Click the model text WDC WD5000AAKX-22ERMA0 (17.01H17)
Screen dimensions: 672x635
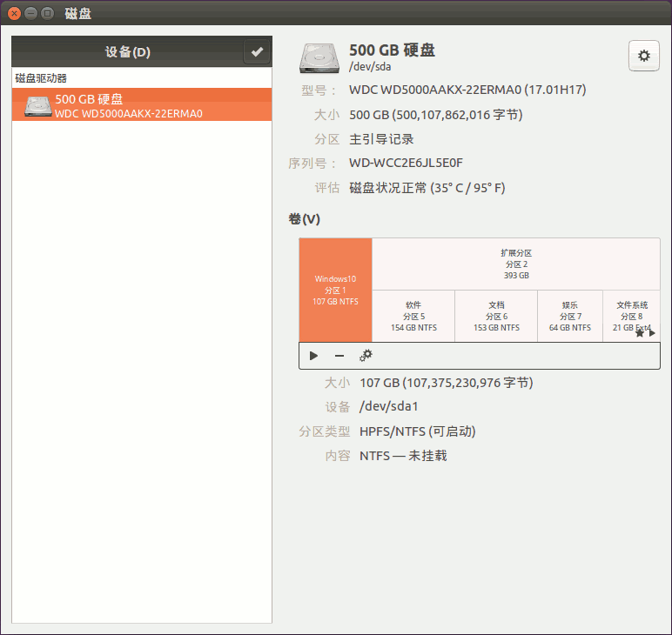click(x=467, y=90)
